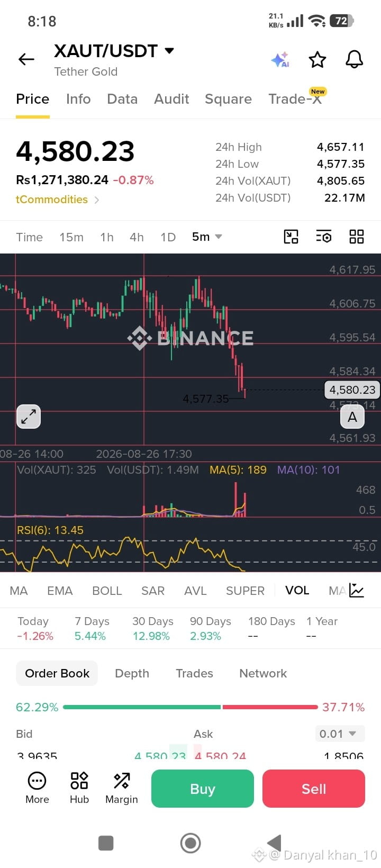381x868 pixels.
Task: Open the More menu icon
Action: pyautogui.click(x=37, y=788)
